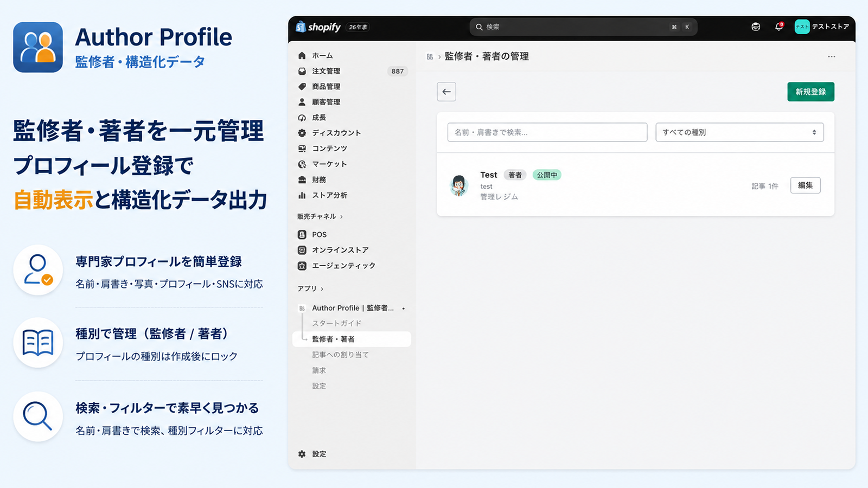
Task: Open 監修者・著者 under Author Profile
Action: [352, 339]
